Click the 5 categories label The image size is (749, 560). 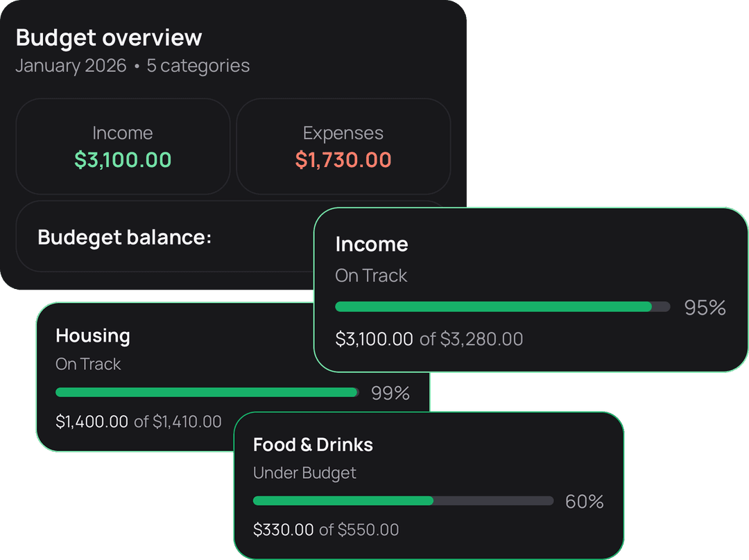pyautogui.click(x=198, y=66)
